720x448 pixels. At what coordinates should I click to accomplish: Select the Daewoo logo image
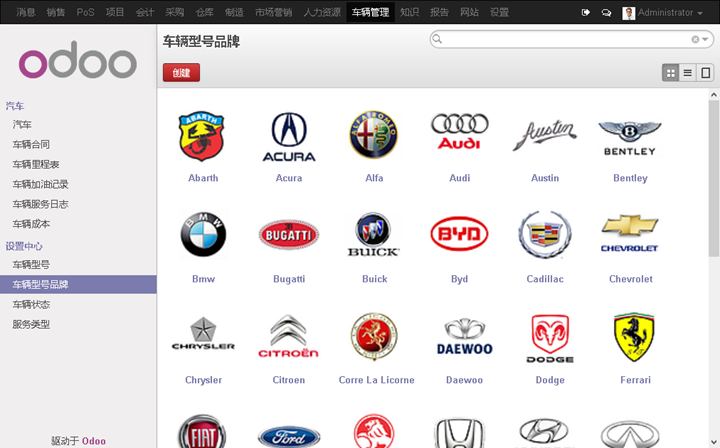(x=464, y=336)
